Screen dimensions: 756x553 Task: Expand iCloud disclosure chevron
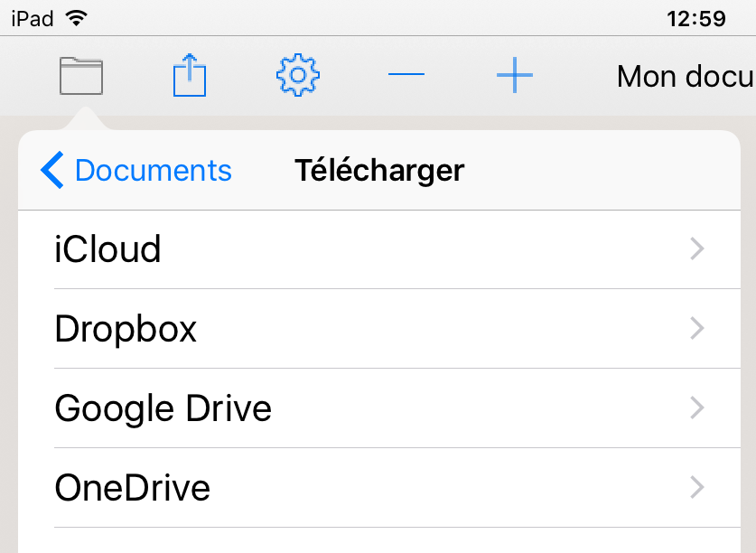click(x=697, y=249)
